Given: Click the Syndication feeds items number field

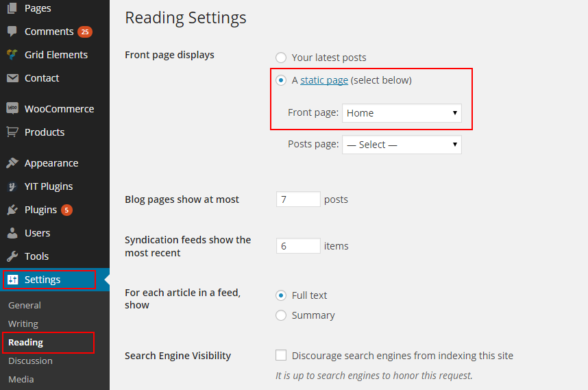Looking at the screenshot, I should [x=298, y=246].
